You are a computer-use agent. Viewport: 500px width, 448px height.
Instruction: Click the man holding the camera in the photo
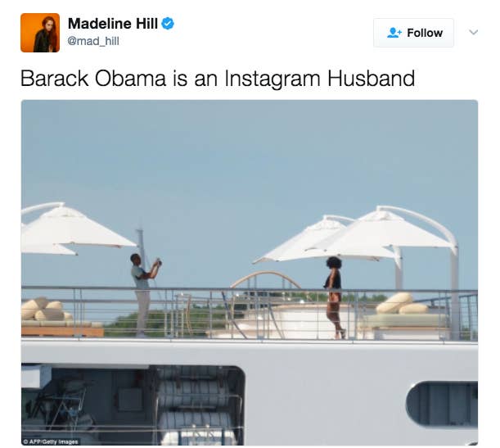pyautogui.click(x=143, y=295)
